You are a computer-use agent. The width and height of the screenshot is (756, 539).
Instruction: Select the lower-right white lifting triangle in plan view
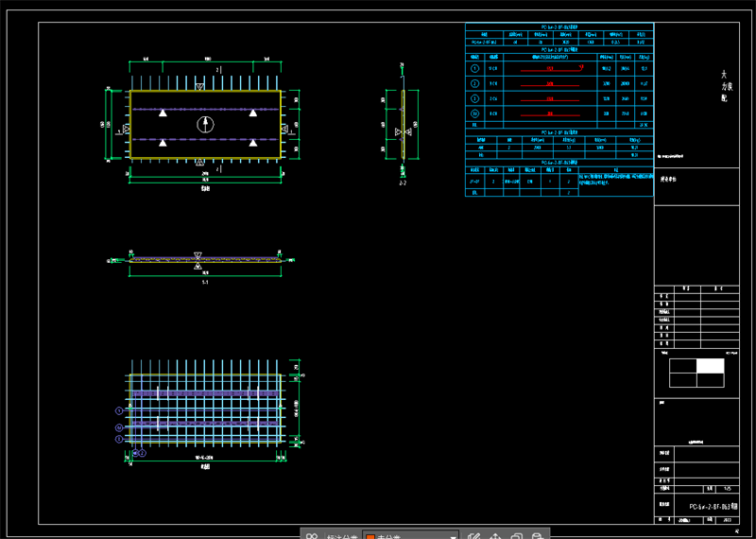(253, 143)
